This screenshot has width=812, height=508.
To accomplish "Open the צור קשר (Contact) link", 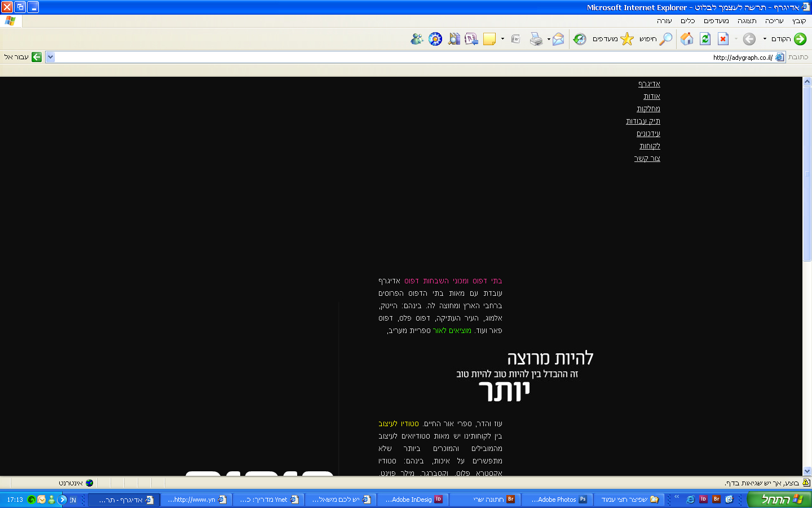I will pos(647,159).
